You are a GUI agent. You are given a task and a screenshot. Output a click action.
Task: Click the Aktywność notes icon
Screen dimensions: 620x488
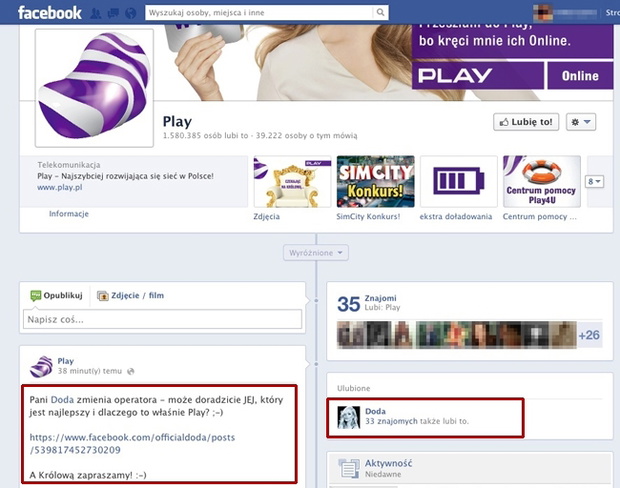(x=349, y=468)
